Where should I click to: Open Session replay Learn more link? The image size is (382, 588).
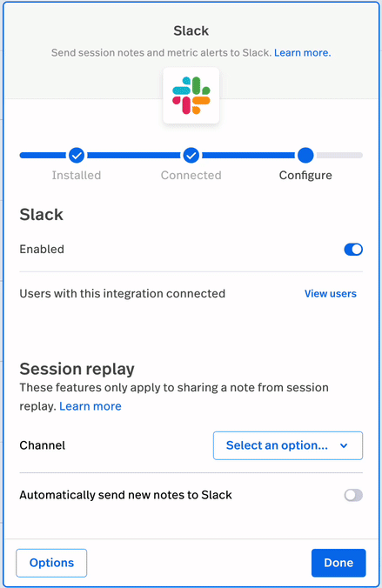(x=90, y=406)
